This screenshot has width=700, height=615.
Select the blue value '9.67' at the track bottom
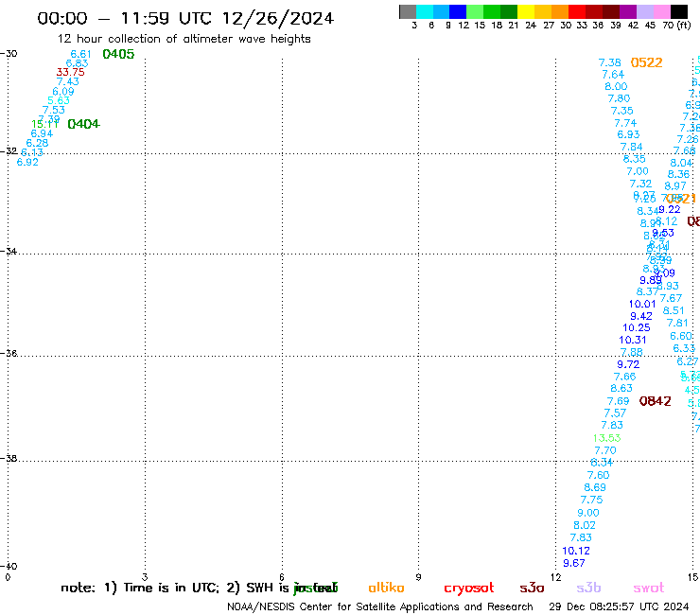pos(573,563)
